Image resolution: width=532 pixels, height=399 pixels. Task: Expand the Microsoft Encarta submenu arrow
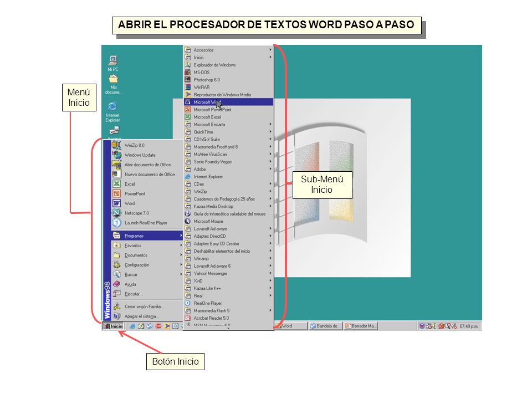[x=270, y=124]
